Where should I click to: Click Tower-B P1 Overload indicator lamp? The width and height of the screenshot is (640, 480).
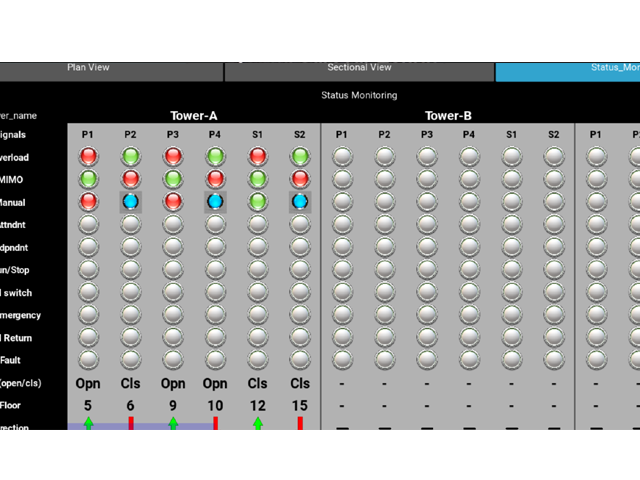(x=342, y=156)
